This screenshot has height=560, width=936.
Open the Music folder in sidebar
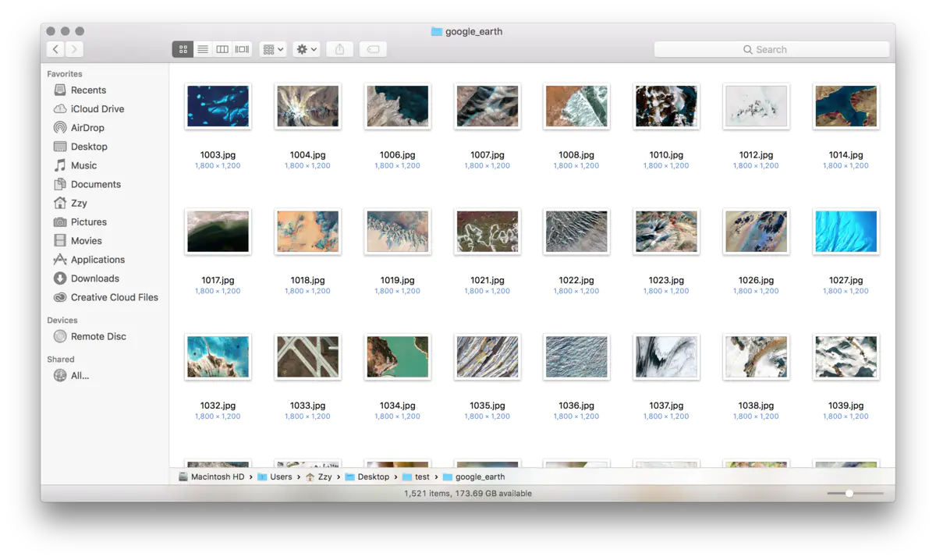83,165
